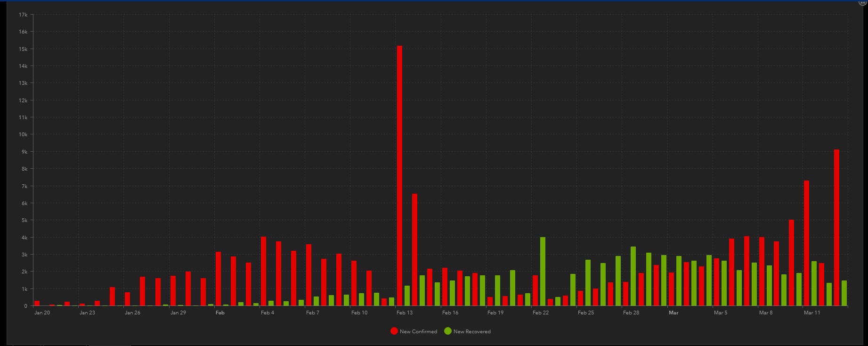Click the 10k y-axis label
This screenshot has width=868, height=346.
click(x=23, y=134)
